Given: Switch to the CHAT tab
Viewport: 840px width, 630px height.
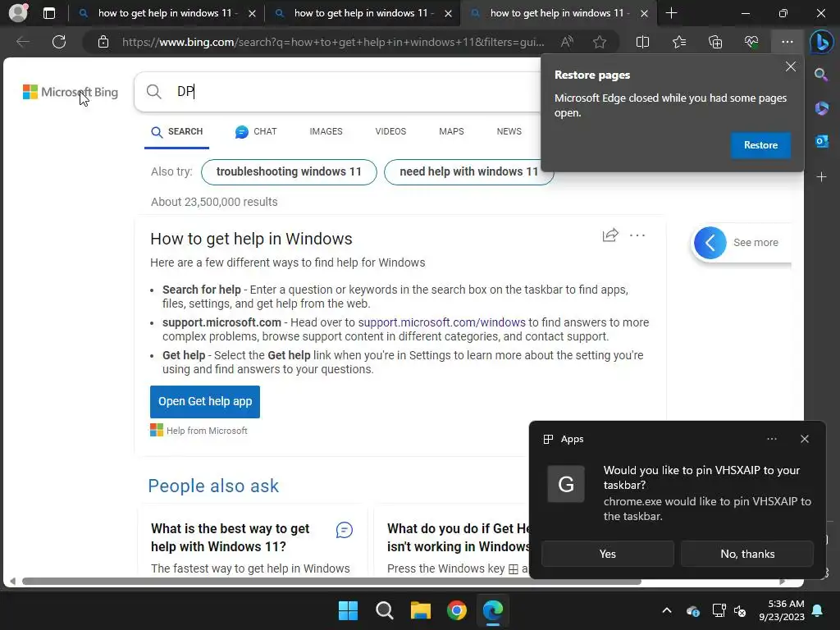Looking at the screenshot, I should point(256,132).
